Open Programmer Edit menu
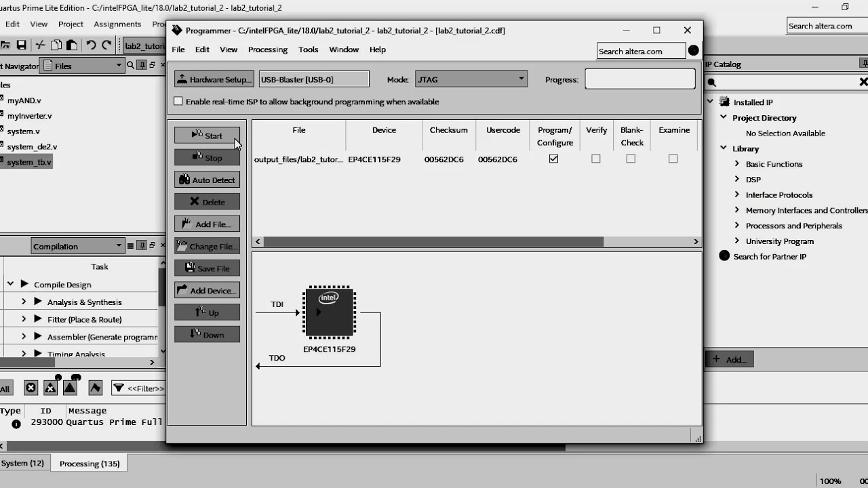The height and width of the screenshot is (488, 868). [x=202, y=49]
